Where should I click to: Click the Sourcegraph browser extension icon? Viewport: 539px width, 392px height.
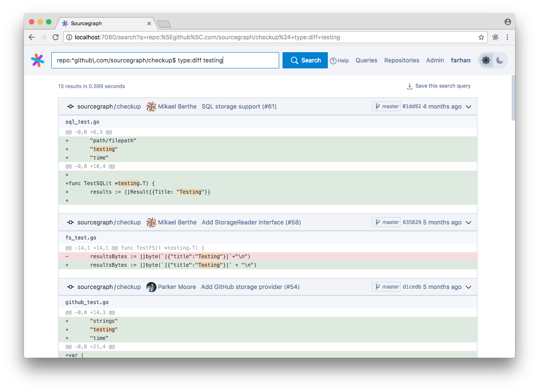(x=495, y=37)
